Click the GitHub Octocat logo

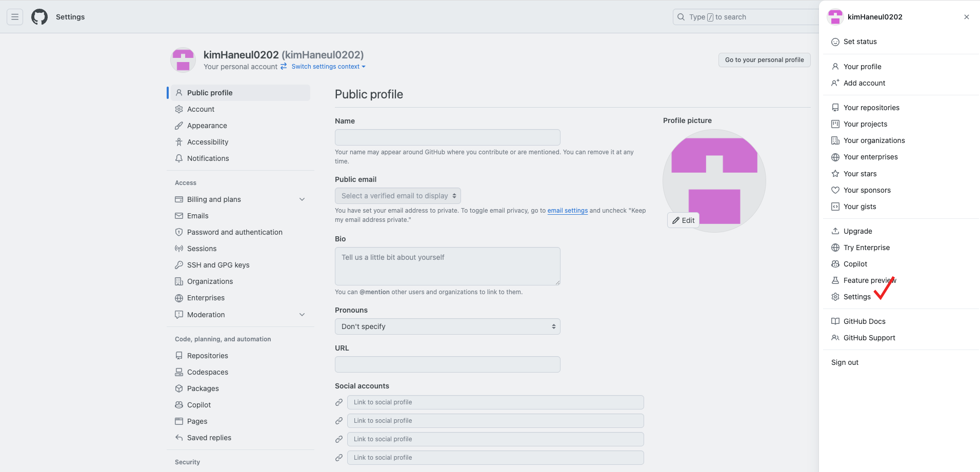(39, 17)
